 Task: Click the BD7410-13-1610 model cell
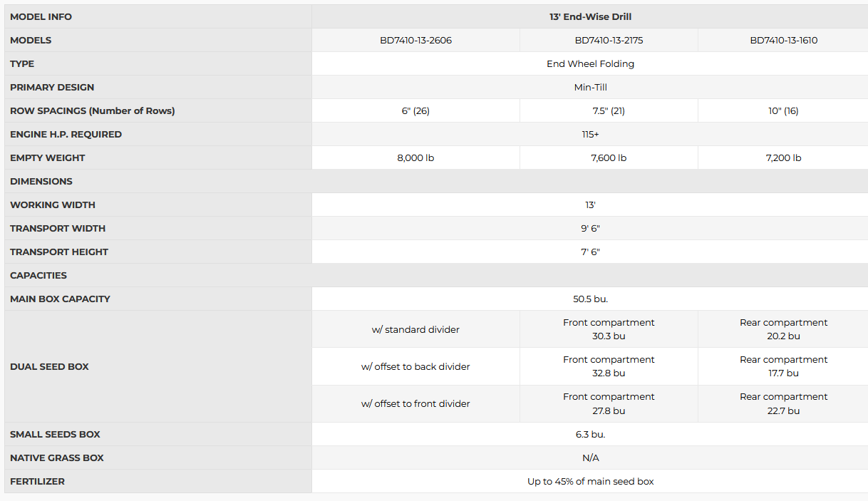point(783,41)
